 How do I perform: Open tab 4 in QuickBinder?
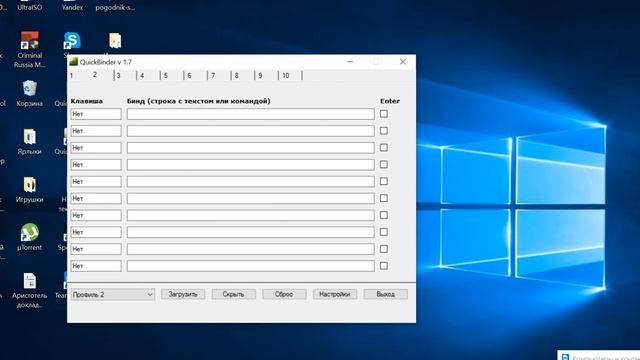[x=142, y=76]
